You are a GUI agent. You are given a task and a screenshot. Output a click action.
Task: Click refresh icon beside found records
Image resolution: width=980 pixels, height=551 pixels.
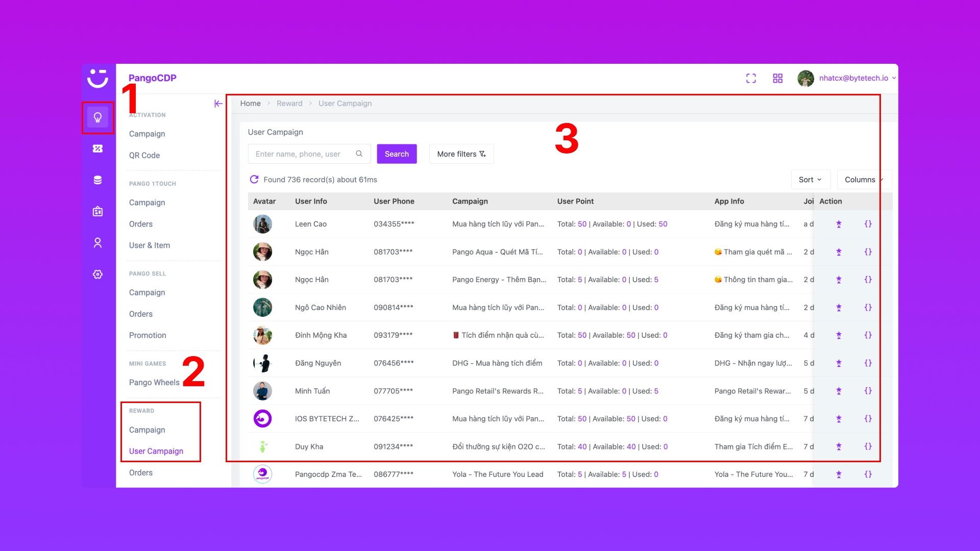254,180
